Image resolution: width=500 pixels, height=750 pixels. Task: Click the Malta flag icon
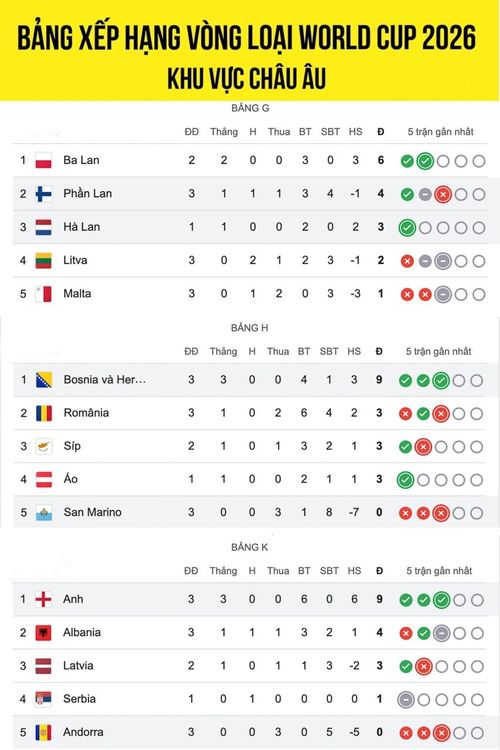click(x=44, y=294)
